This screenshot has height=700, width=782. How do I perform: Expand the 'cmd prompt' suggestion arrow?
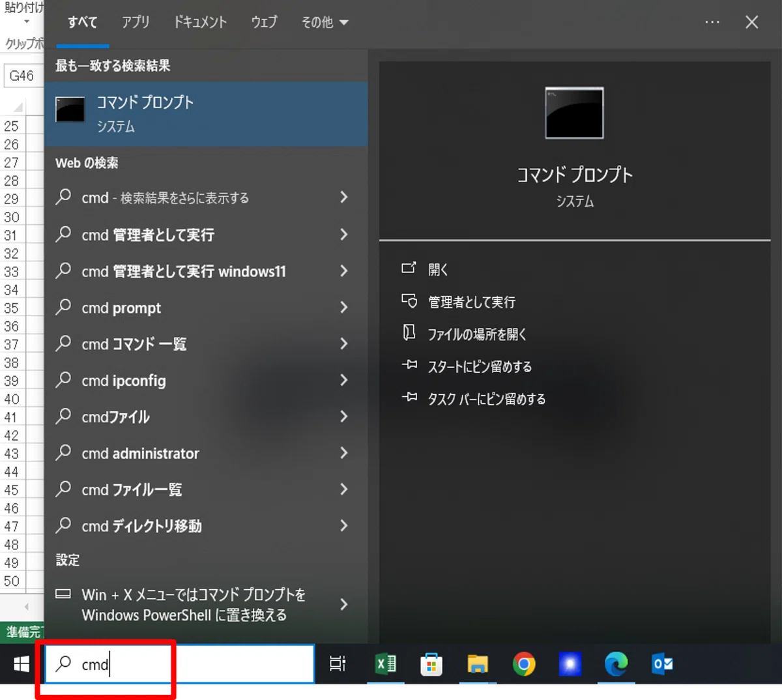(x=344, y=307)
